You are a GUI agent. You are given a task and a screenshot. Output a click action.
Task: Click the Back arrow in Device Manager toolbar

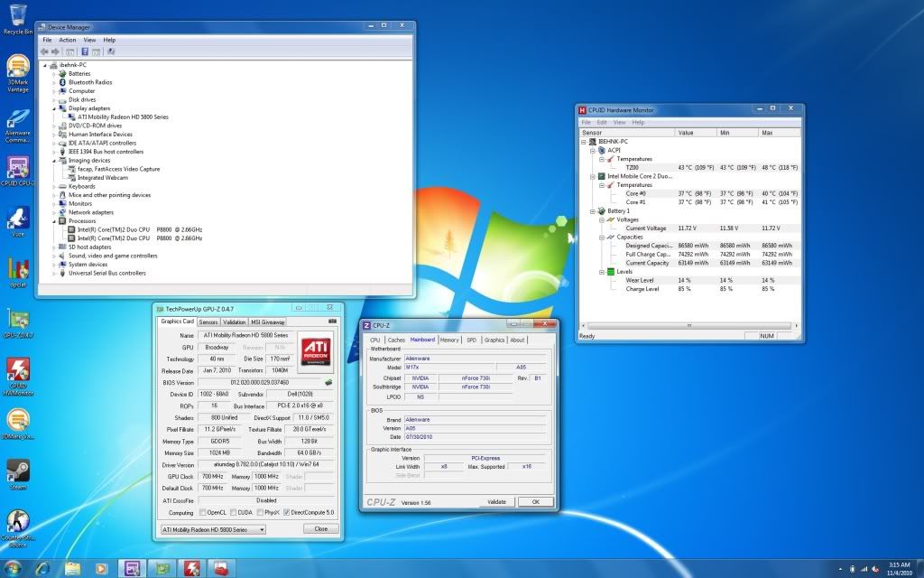tap(44, 51)
